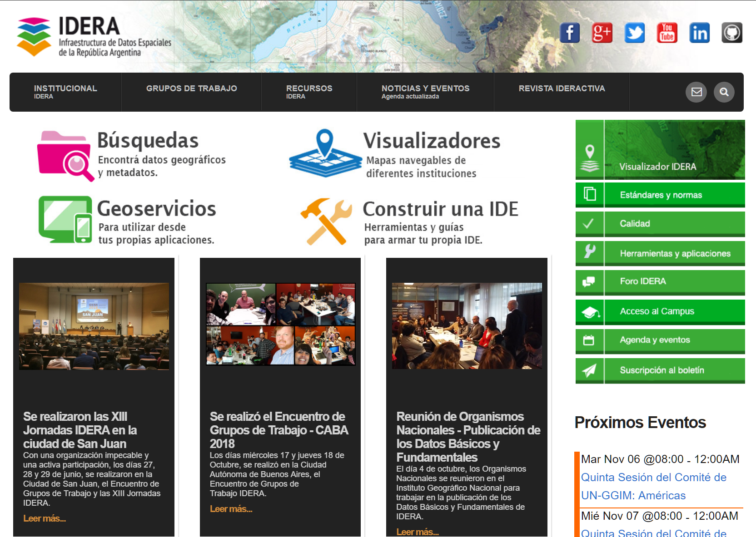Click the magnifier search icon
The image size is (756, 537).
724,92
